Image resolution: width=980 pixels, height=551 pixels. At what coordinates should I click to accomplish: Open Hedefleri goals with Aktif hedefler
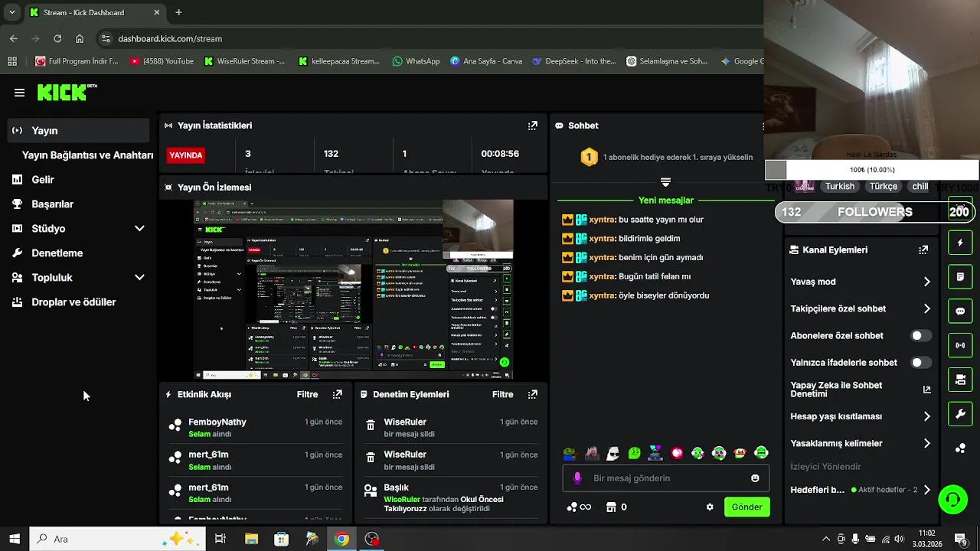click(861, 490)
